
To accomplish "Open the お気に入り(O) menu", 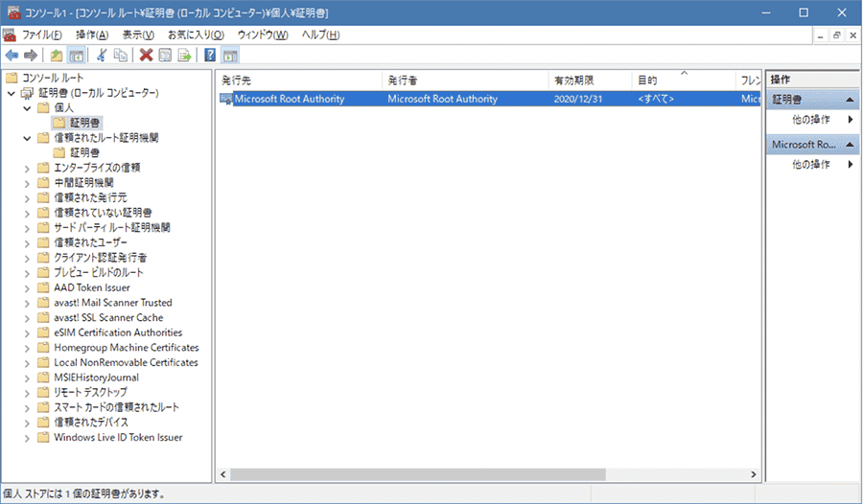I will (x=196, y=34).
